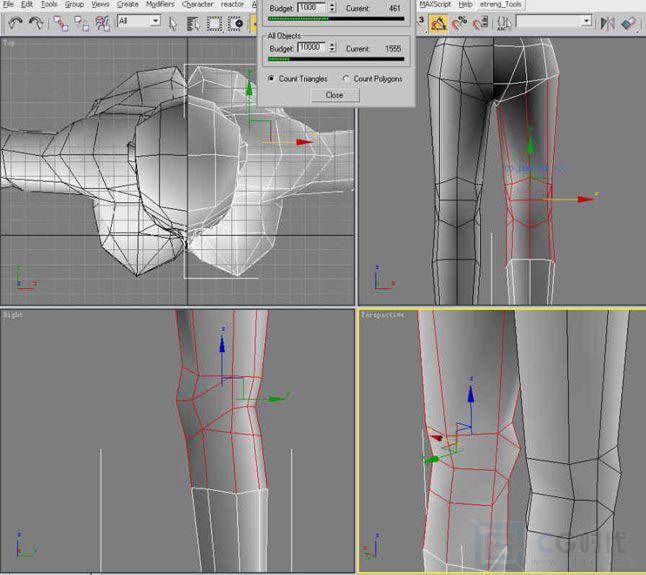Open the Create menu

127,5
